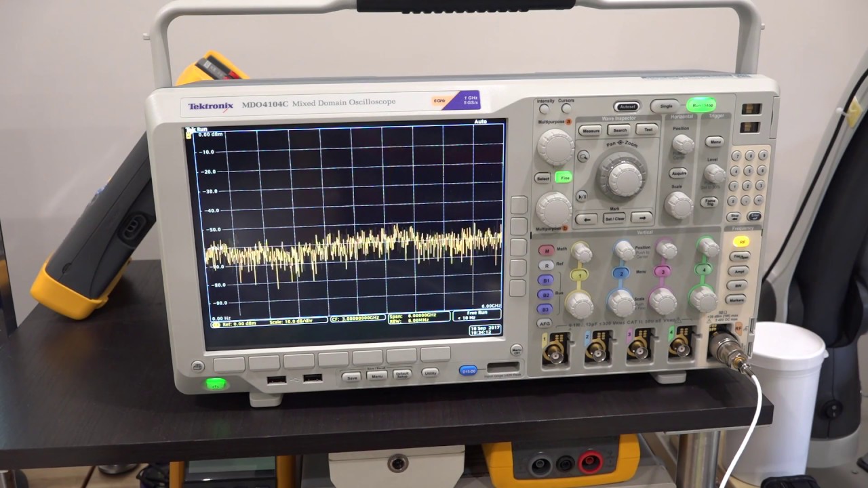Tap keypad digit 3
This screenshot has width=868, height=488.
(760, 185)
